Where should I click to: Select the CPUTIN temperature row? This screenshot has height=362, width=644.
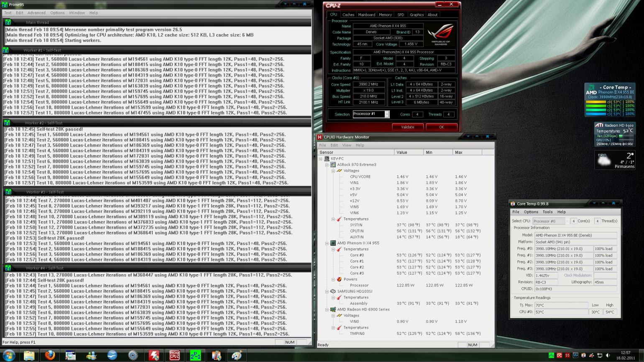pos(406,231)
